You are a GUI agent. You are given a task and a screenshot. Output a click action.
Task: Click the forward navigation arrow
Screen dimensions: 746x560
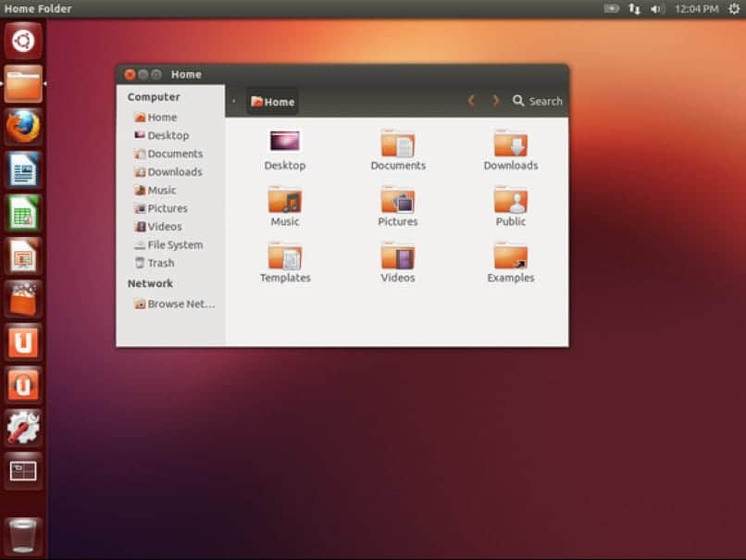pos(495,101)
